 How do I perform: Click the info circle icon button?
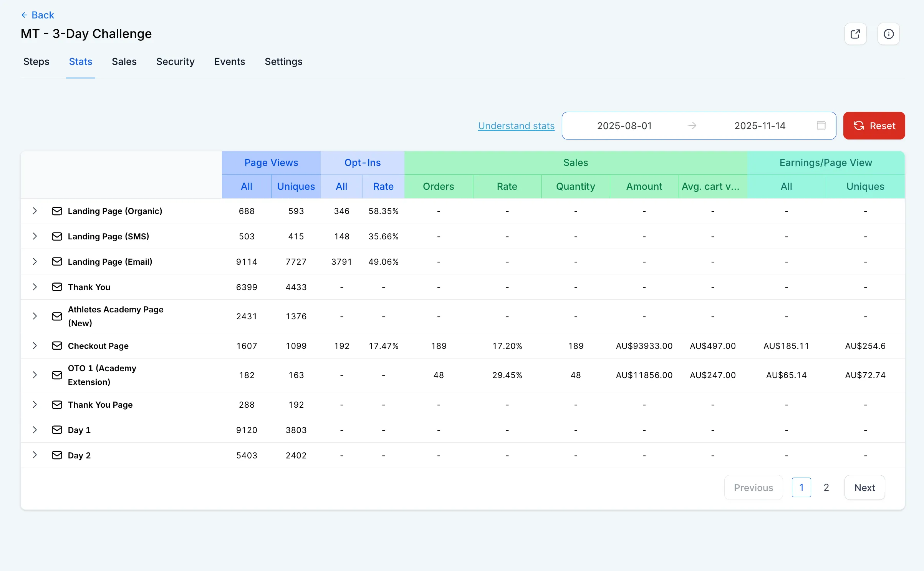click(888, 34)
